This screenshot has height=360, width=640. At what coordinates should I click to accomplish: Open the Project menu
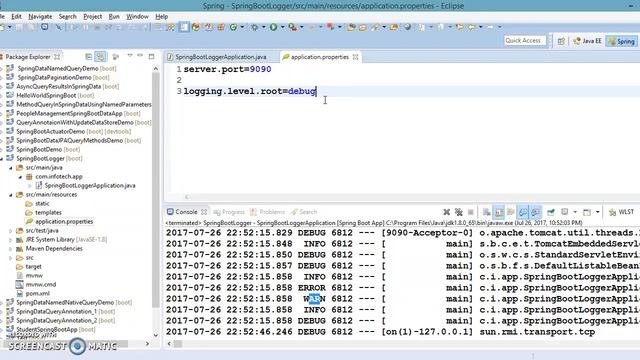(93, 17)
